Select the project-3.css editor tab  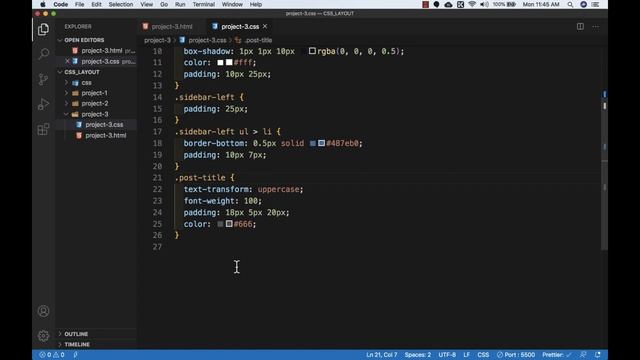240,27
